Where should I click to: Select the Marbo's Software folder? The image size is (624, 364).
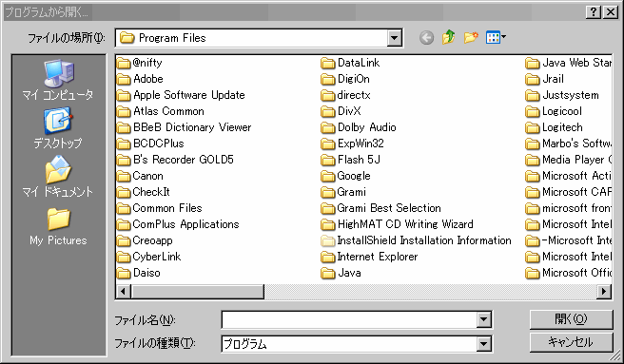coord(568,144)
